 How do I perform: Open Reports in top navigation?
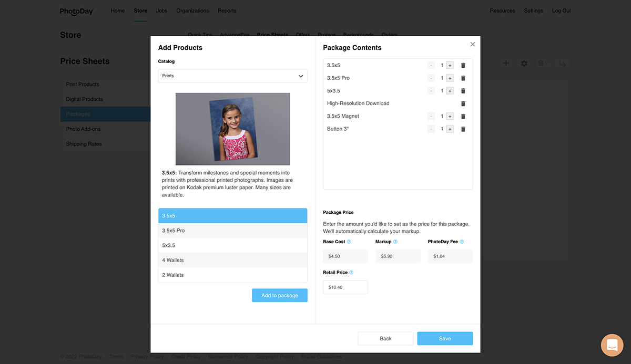[x=227, y=11]
